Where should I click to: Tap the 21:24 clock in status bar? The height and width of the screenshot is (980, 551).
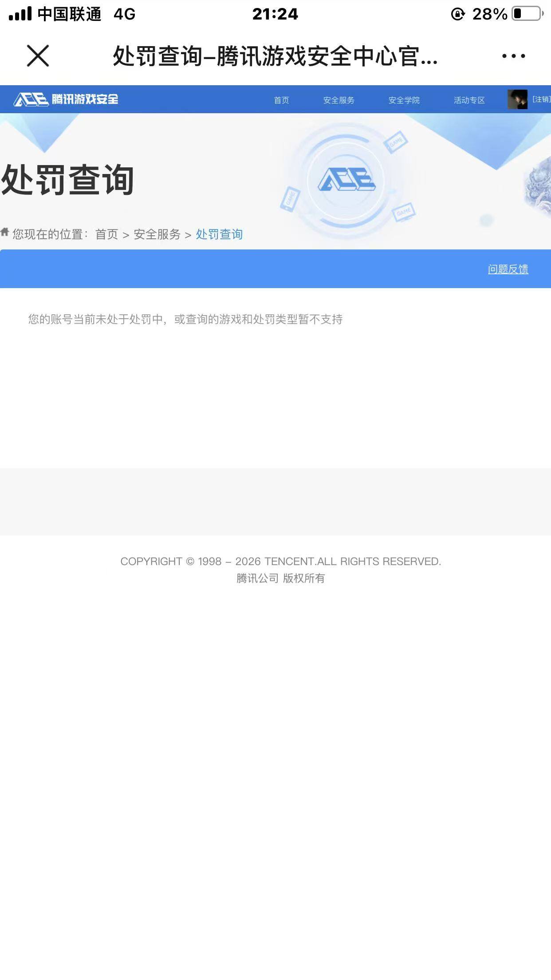[275, 14]
